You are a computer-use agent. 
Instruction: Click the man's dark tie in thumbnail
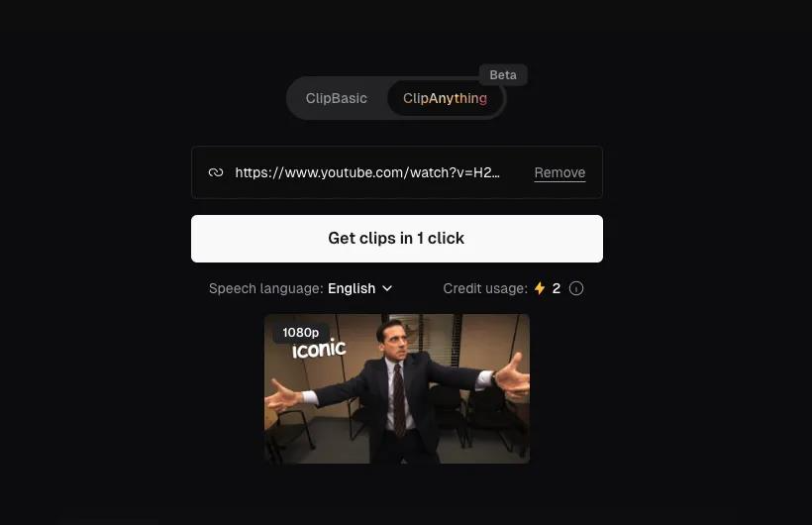(399, 399)
